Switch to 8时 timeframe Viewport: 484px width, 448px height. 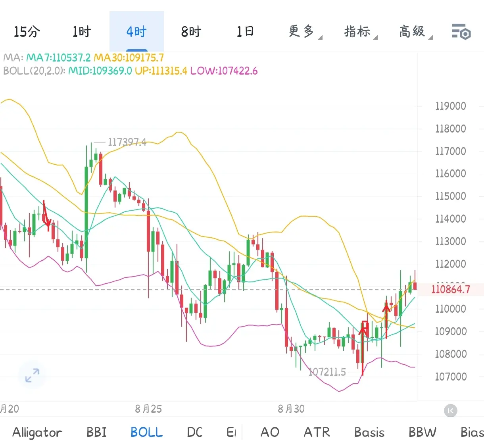(191, 32)
